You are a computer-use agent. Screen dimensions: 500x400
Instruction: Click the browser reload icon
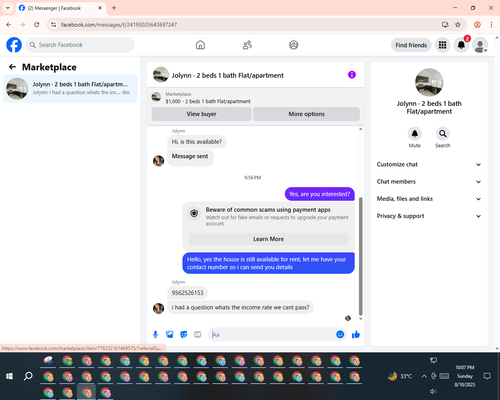coord(37,25)
